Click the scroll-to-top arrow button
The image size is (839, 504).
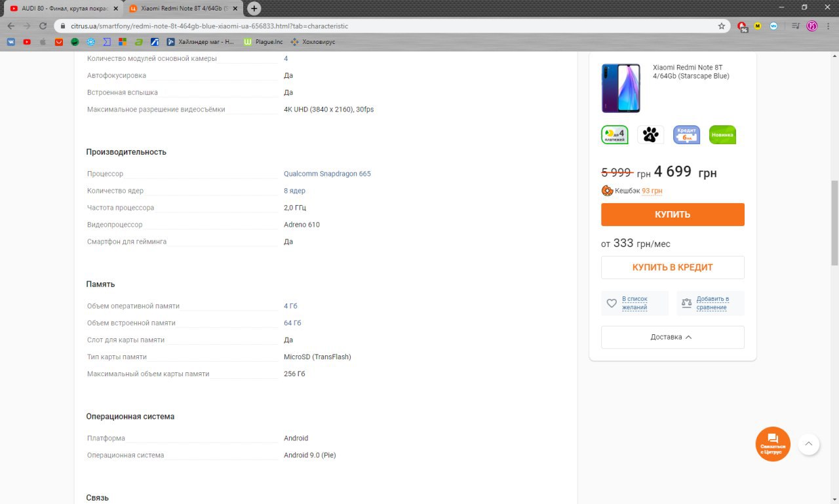808,444
